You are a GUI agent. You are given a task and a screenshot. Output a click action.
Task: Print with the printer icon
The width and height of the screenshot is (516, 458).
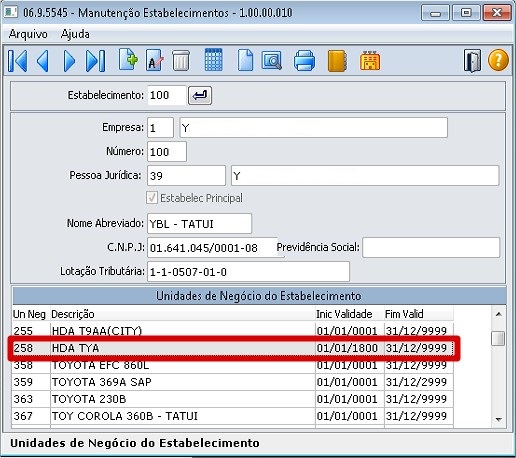coord(304,61)
